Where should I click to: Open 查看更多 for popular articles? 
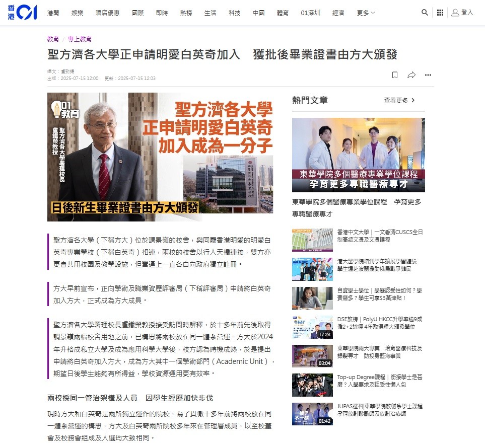pos(399,101)
